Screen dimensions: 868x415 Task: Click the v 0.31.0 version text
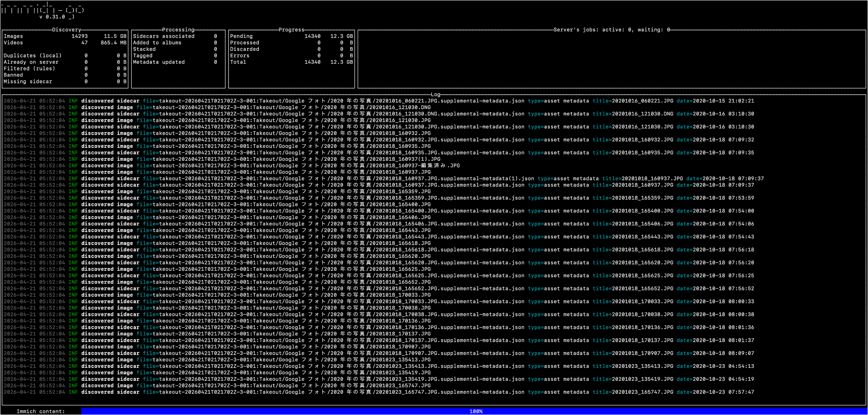coord(53,17)
